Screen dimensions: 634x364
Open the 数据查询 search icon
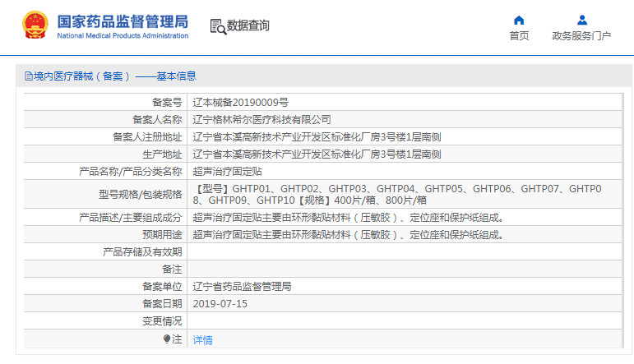218,26
